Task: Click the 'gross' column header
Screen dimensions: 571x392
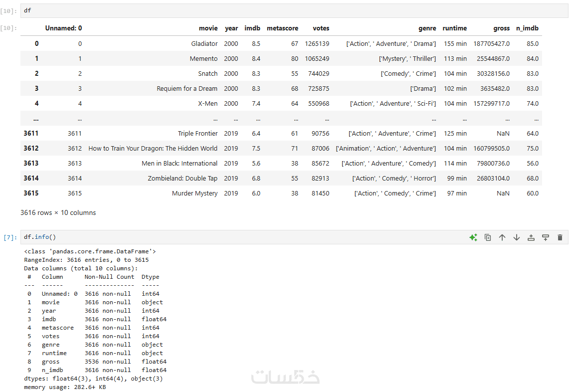Action: pyautogui.click(x=502, y=28)
